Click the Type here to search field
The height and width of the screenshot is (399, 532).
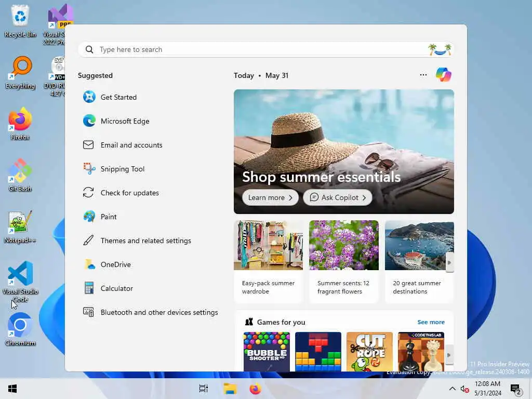pyautogui.click(x=265, y=49)
